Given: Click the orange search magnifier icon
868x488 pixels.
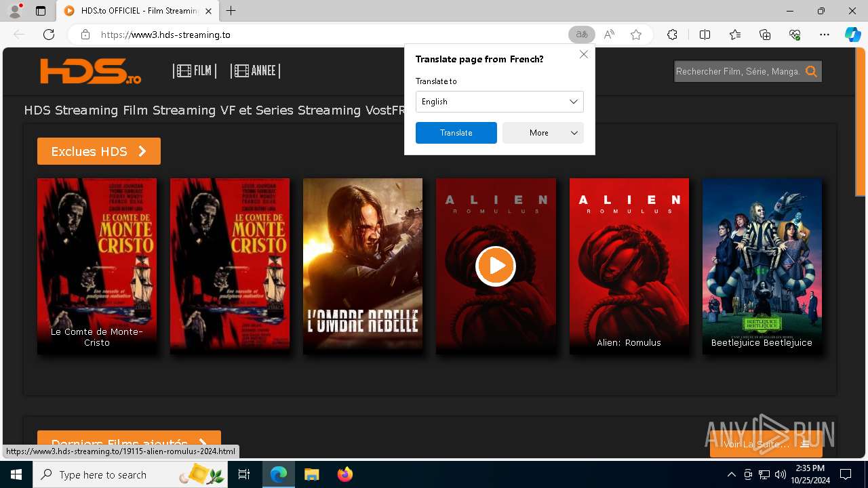Looking at the screenshot, I should pos(811,71).
